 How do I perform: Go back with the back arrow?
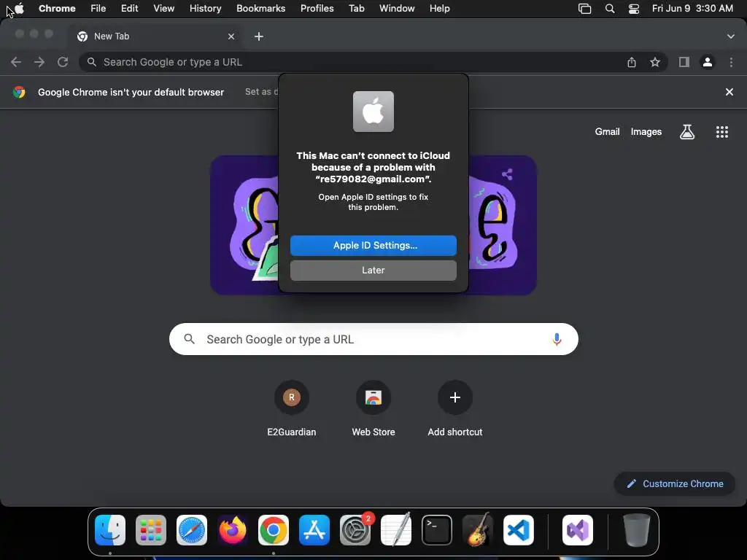tap(16, 62)
